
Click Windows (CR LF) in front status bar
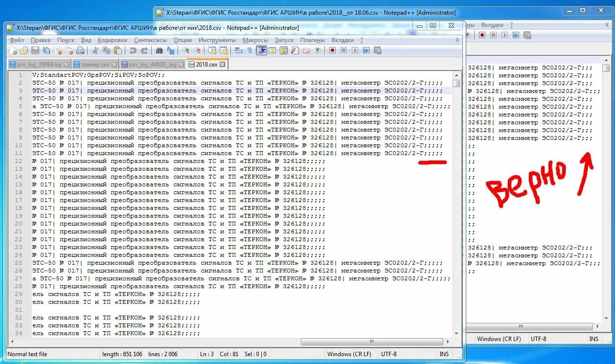tap(349, 354)
